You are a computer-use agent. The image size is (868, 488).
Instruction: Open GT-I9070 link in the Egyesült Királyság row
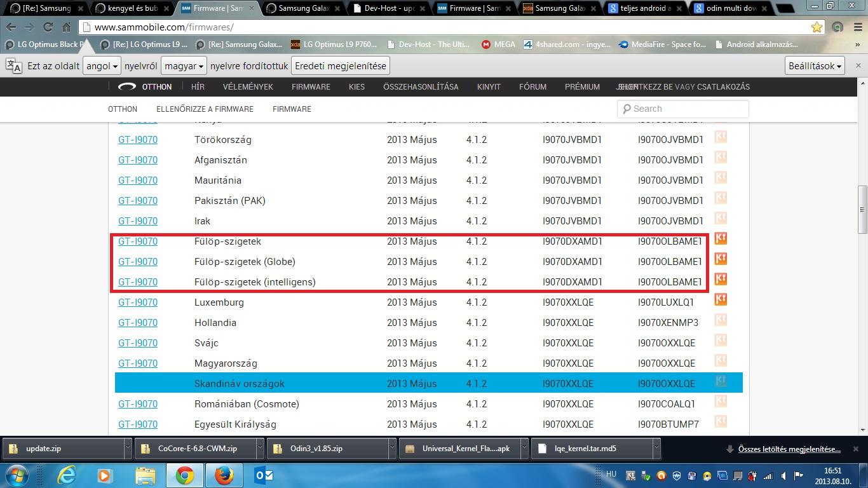[138, 424]
